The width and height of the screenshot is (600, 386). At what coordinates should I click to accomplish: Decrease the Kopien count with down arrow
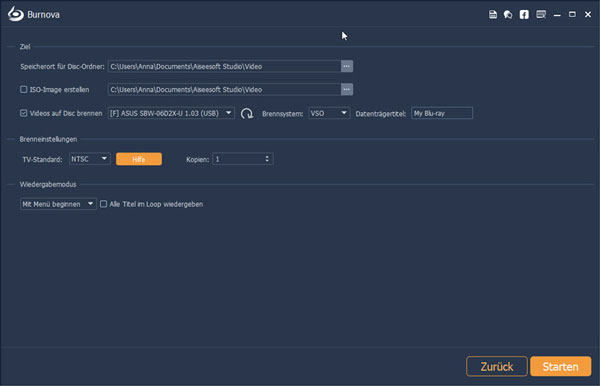267,161
